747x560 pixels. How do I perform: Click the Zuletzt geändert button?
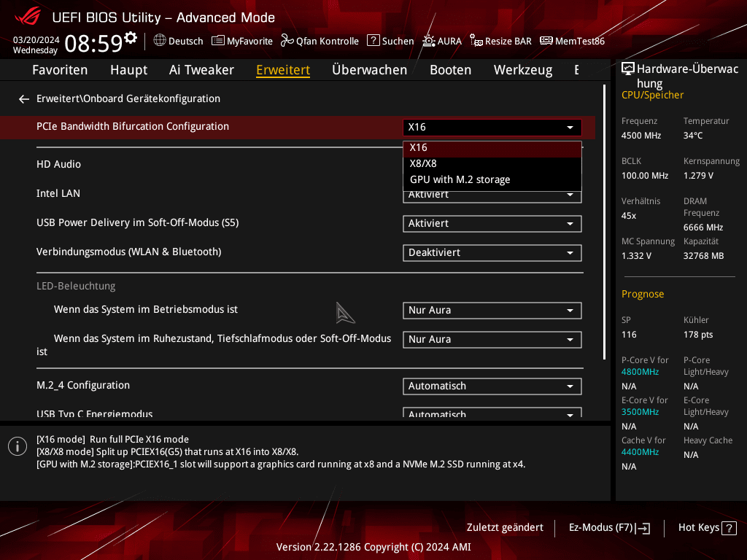pyautogui.click(x=505, y=528)
